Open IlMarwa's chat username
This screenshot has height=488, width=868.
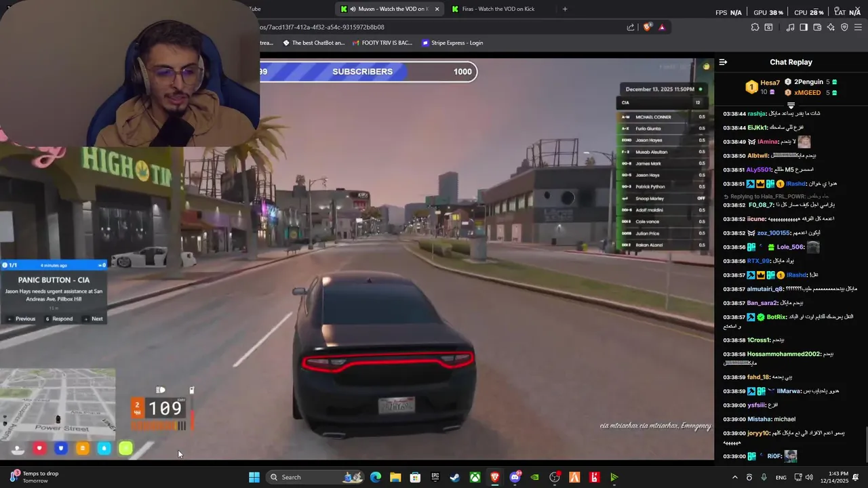click(x=789, y=391)
